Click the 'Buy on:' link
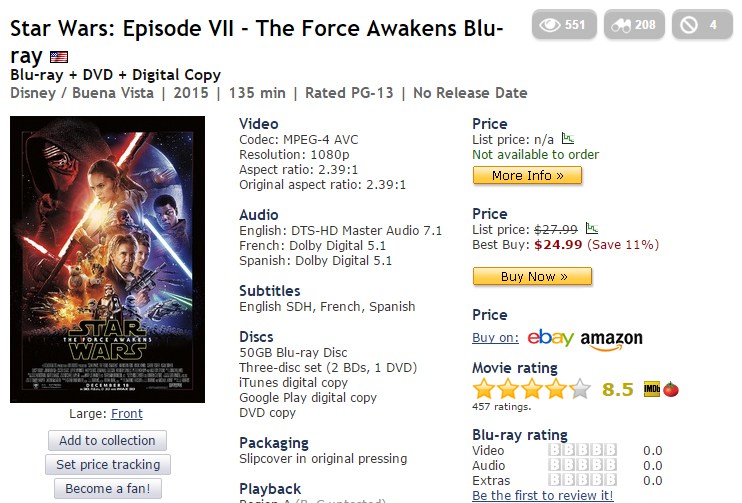 (495, 338)
